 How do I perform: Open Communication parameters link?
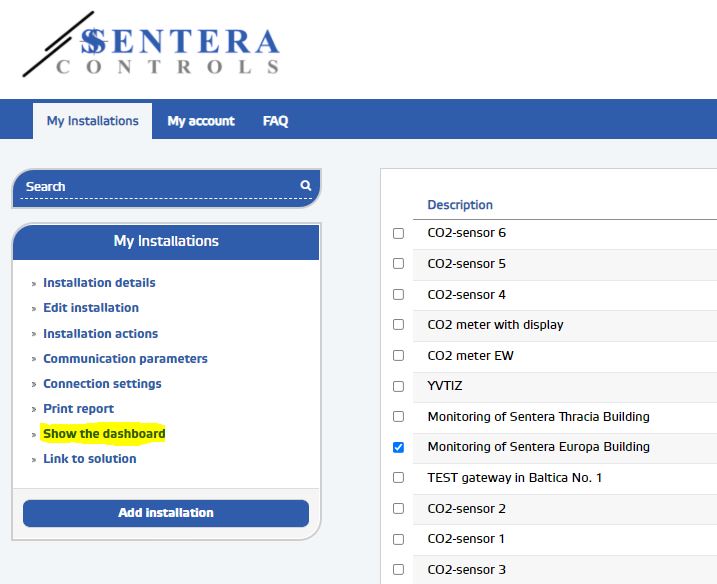pos(125,359)
